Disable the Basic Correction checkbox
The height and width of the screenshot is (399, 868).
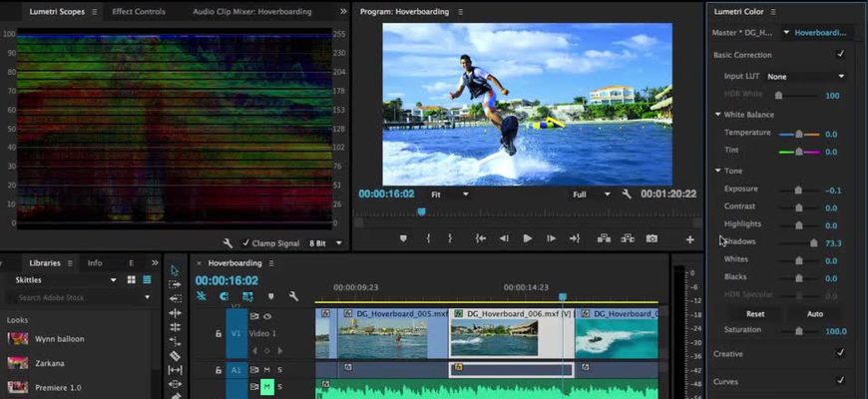click(x=840, y=54)
